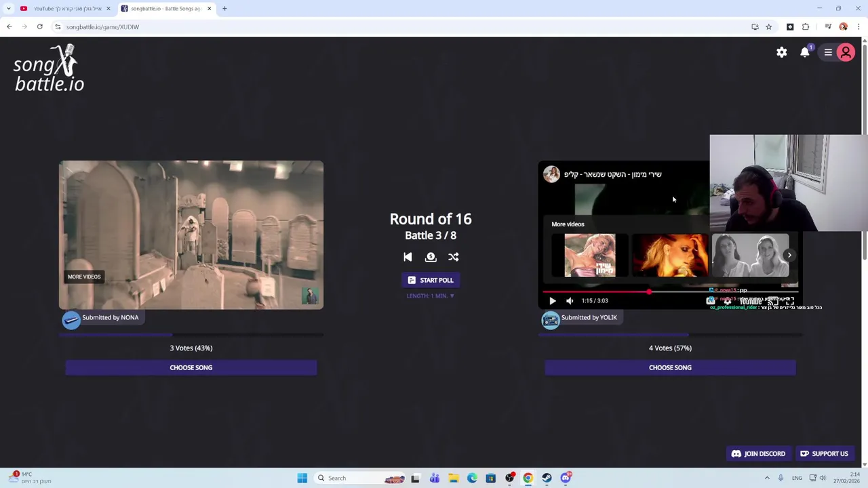Viewport: 868px width, 488px height.
Task: Click the coin icon between battle controls
Action: [x=431, y=257]
